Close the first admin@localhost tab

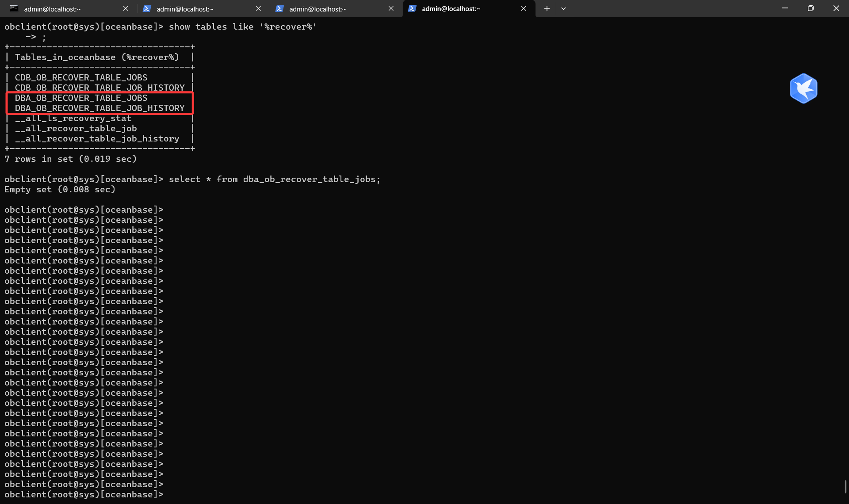tap(126, 8)
